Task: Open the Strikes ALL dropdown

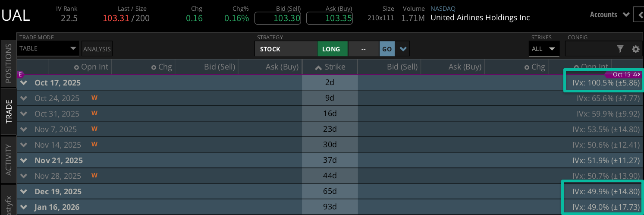Action: (544, 49)
